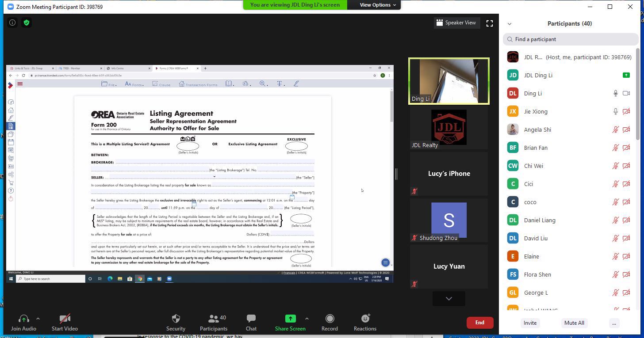This screenshot has width=644, height=338.
Task: Click the shared TREB - Member browser tab
Action: [79, 68]
